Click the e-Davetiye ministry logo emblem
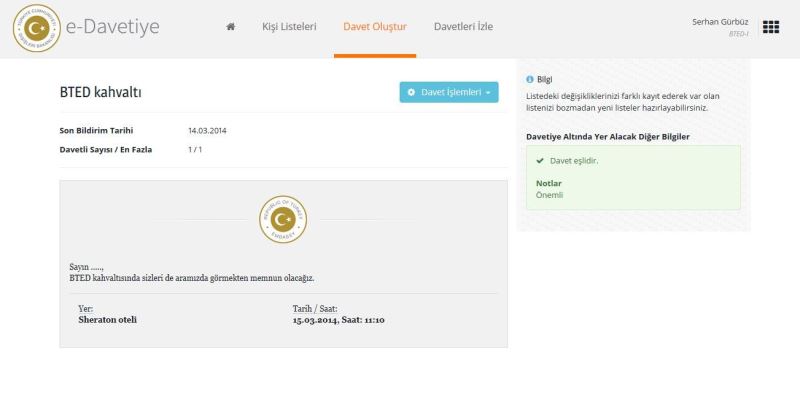This screenshot has height=397, width=800. (37, 28)
